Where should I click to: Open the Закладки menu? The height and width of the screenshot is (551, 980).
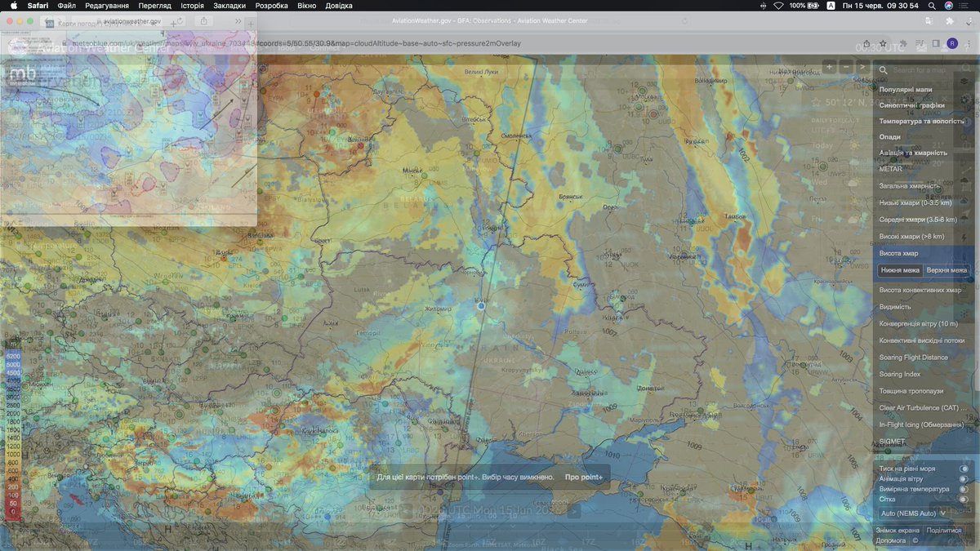point(229,5)
